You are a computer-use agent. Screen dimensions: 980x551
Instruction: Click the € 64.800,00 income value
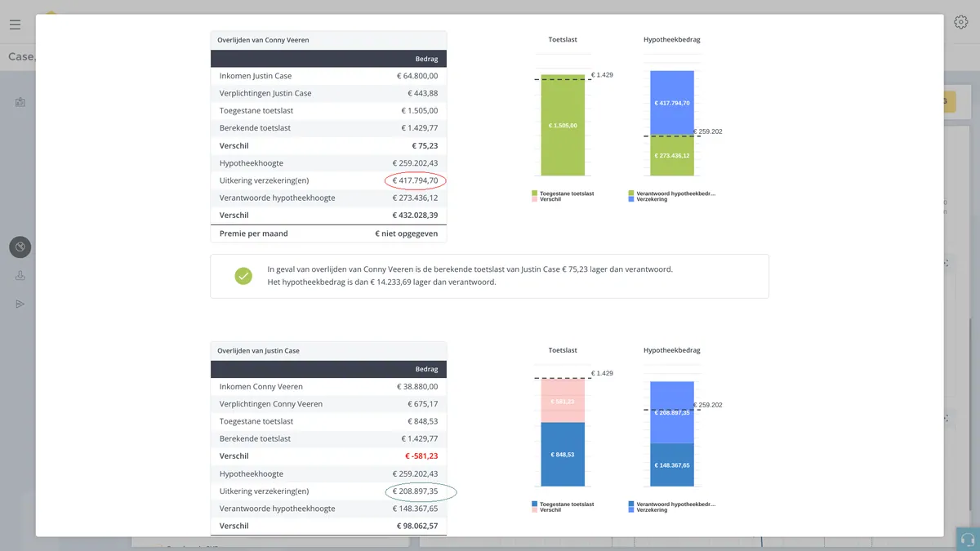coord(416,76)
